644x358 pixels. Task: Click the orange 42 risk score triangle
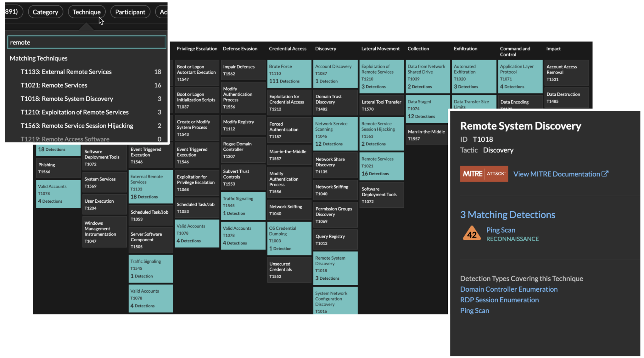(472, 233)
